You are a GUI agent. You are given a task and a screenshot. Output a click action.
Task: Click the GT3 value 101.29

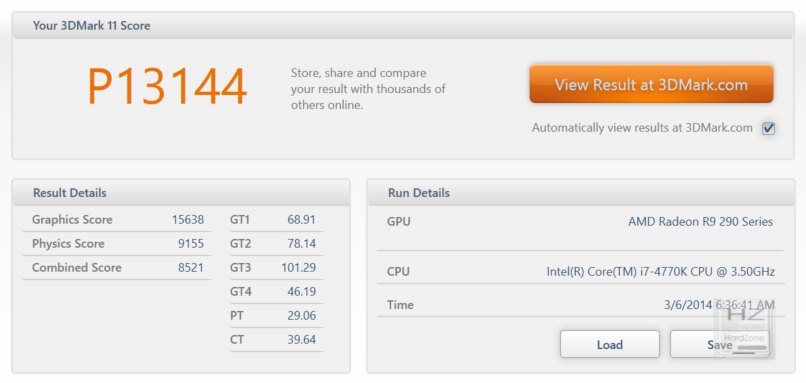tap(299, 268)
